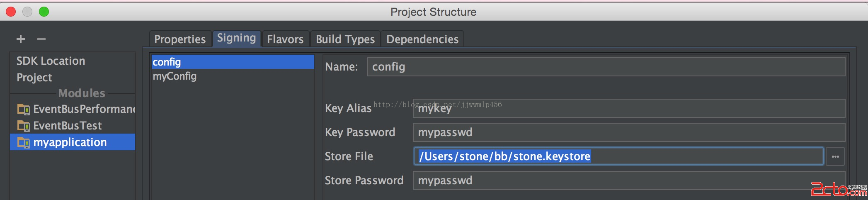Viewport: 868px width, 200px height.
Task: Click the EventBusPerformance module folder icon
Action: (x=23, y=109)
